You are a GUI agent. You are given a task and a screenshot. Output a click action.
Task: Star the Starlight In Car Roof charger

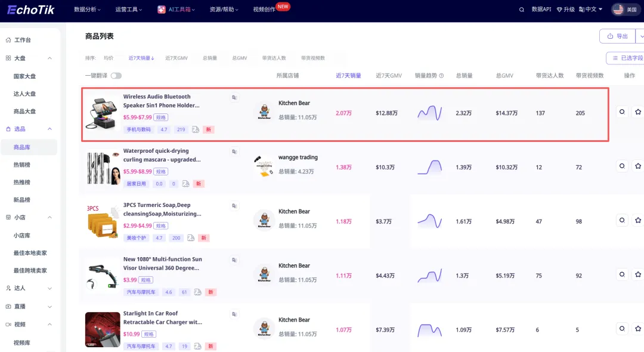coord(638,329)
